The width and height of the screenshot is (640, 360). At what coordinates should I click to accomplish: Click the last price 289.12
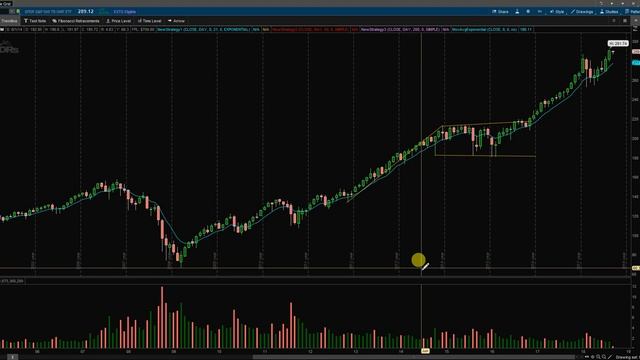[86, 11]
